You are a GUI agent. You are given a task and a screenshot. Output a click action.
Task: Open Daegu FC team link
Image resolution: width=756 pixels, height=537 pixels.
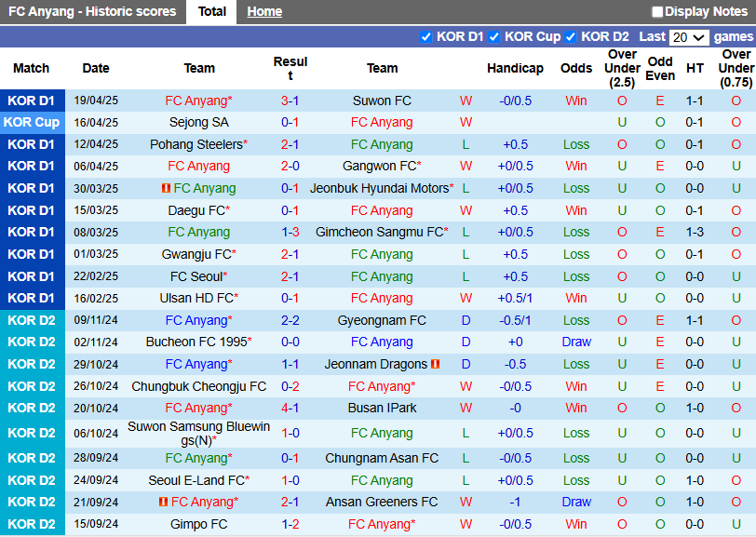(196, 210)
